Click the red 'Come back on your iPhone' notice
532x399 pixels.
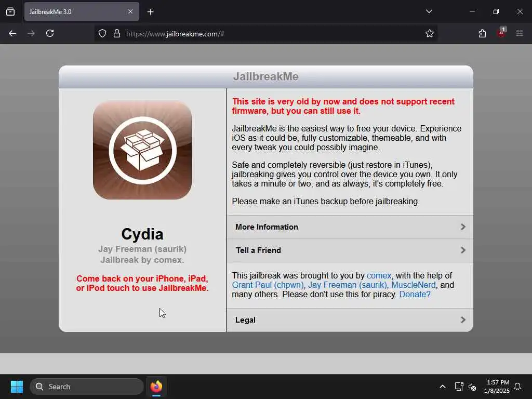point(142,283)
